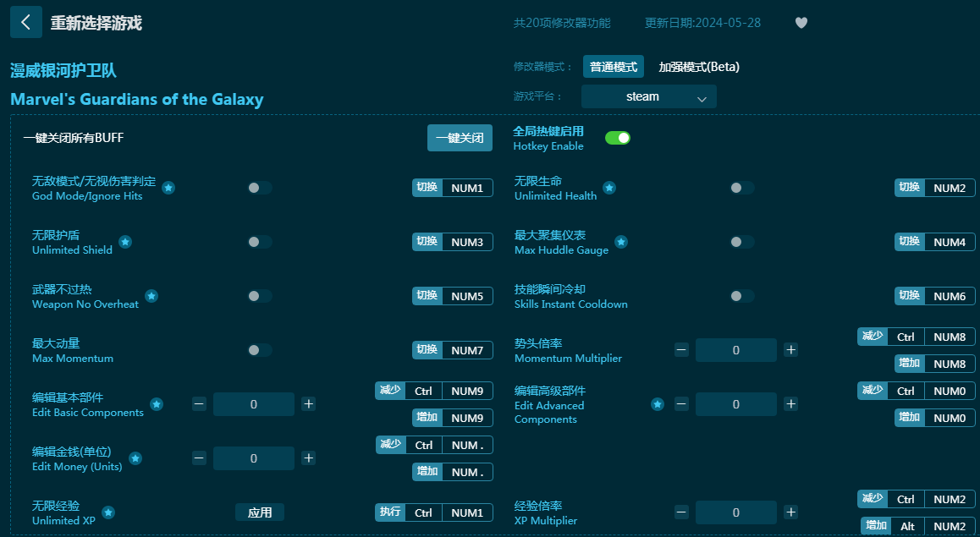Screen dimensions: 980x537
Task: Click 增加 Alt NUM2 hotkey for XP Multiplier
Action: point(917,526)
